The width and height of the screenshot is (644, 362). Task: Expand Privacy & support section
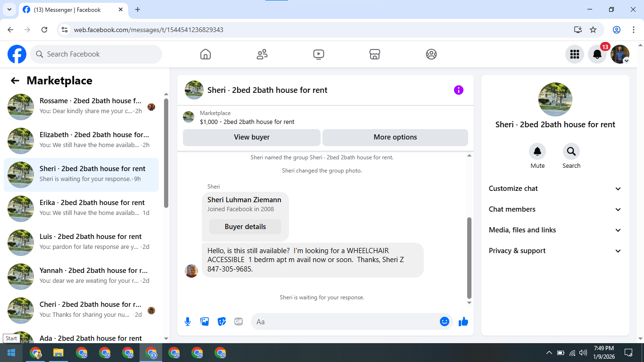point(555,251)
